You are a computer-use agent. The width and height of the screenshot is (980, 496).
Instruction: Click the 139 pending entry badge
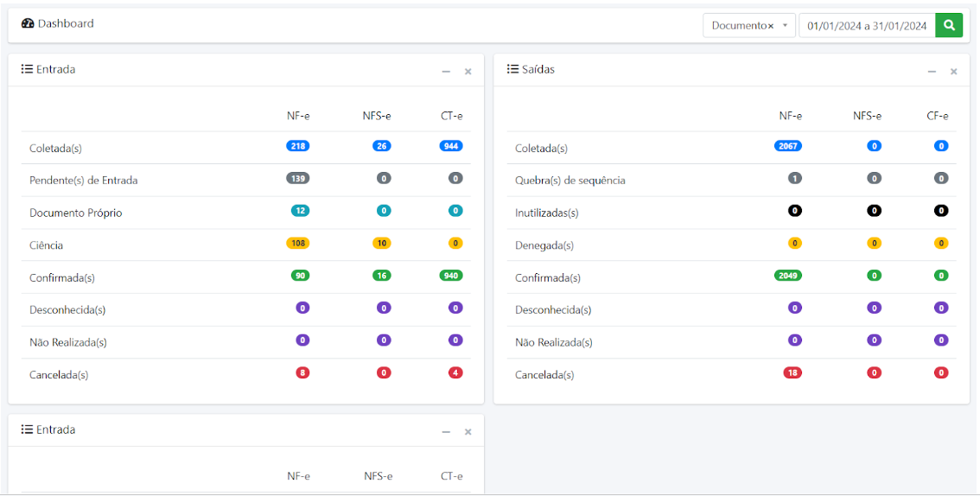coord(298,178)
